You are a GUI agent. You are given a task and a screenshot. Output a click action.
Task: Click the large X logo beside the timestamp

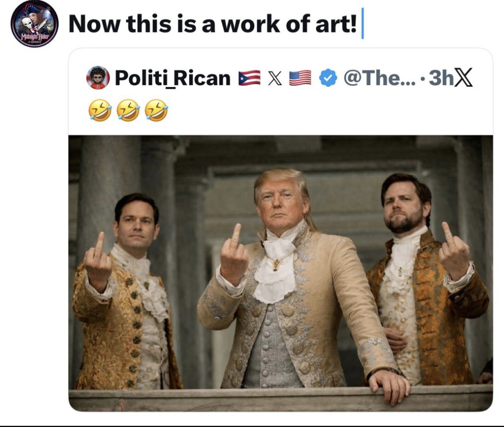coord(463,78)
